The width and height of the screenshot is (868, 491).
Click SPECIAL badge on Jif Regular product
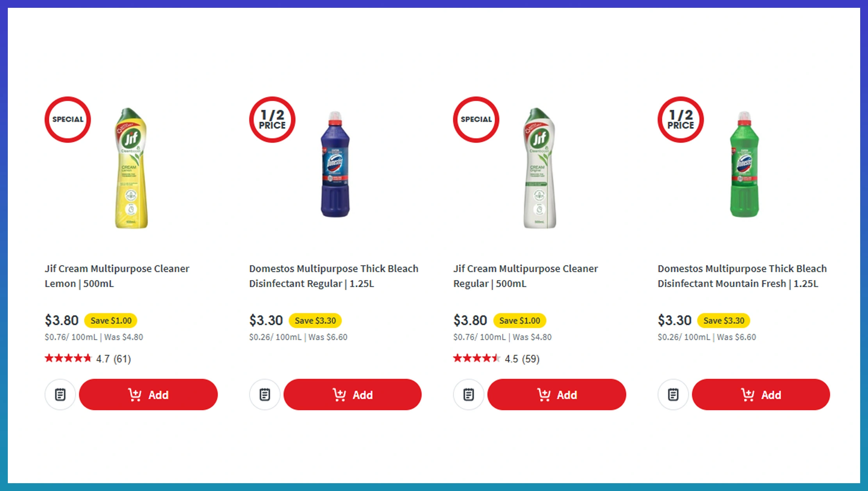point(476,120)
